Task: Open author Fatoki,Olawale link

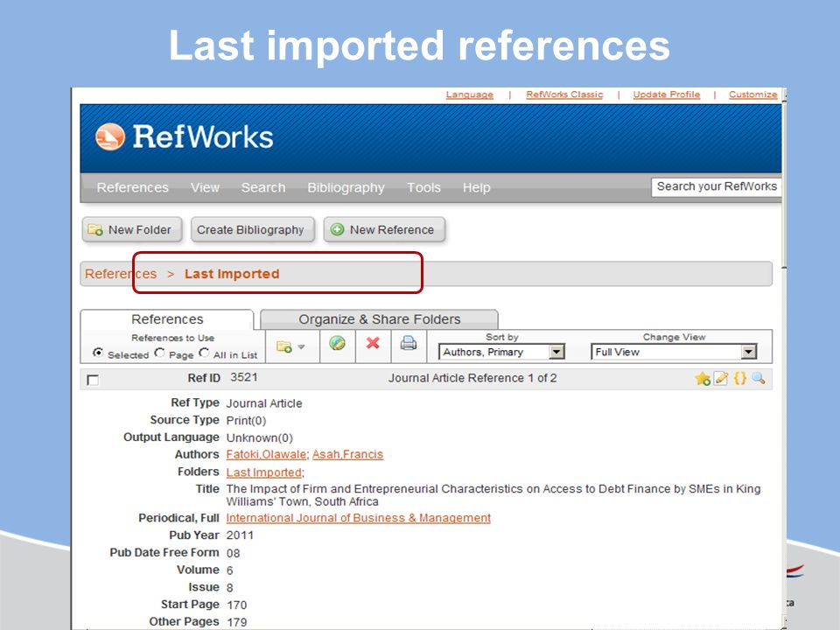Action: [x=266, y=454]
